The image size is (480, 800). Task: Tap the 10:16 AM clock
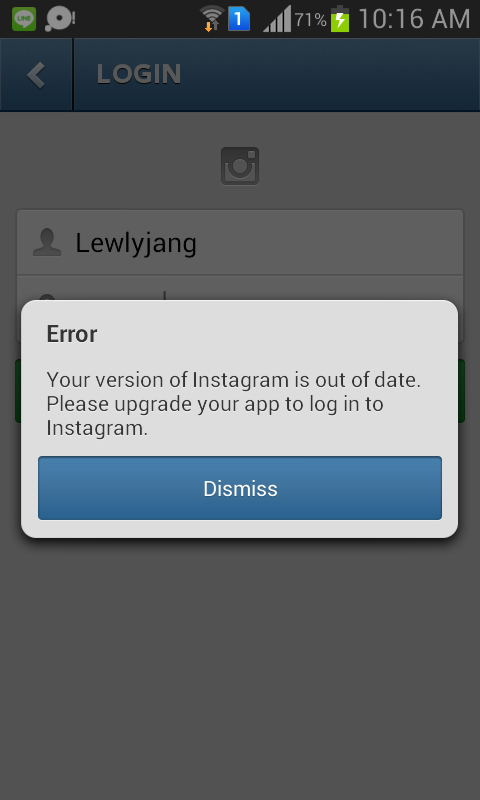pos(414,19)
